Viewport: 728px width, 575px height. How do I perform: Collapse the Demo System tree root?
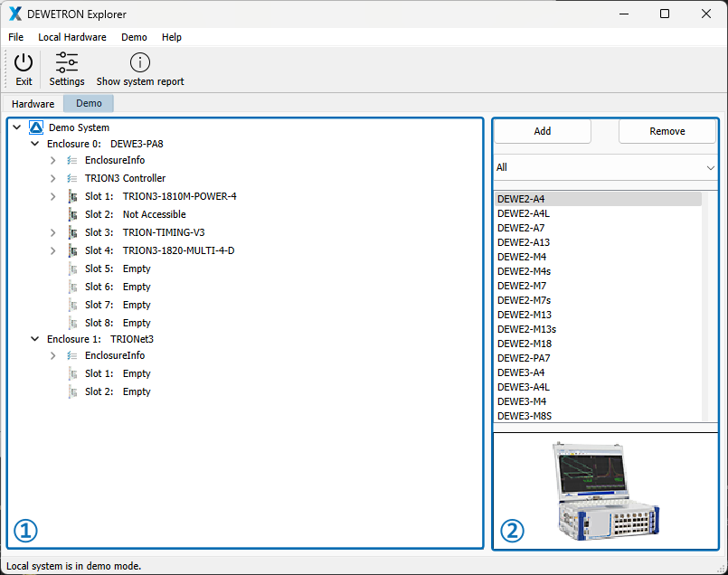click(16, 127)
